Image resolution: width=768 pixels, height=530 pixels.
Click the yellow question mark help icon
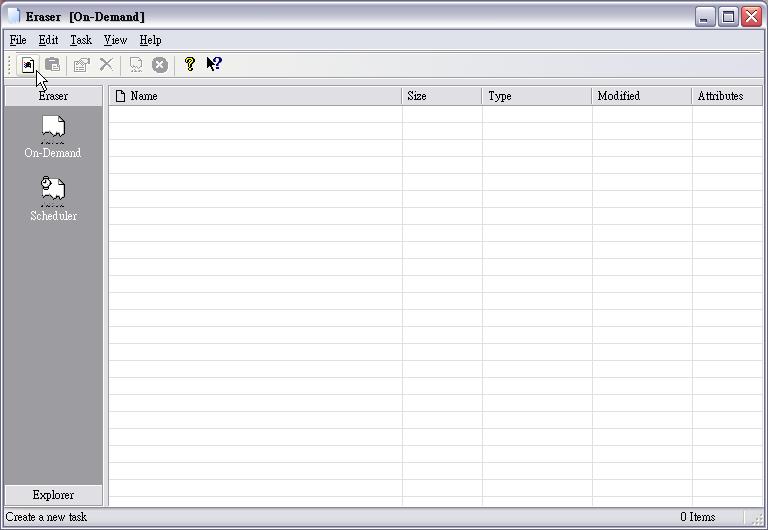tap(190, 64)
